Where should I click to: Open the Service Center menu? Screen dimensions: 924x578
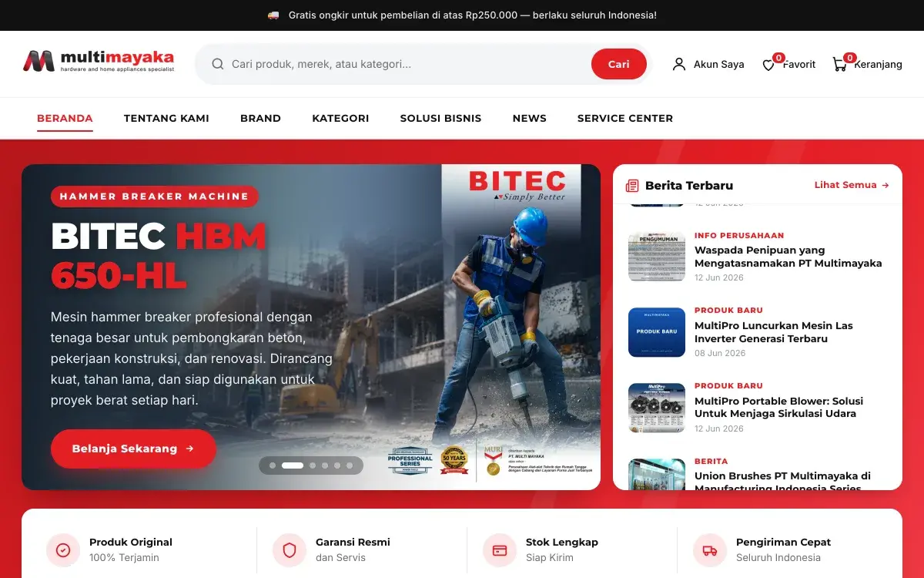pos(625,118)
